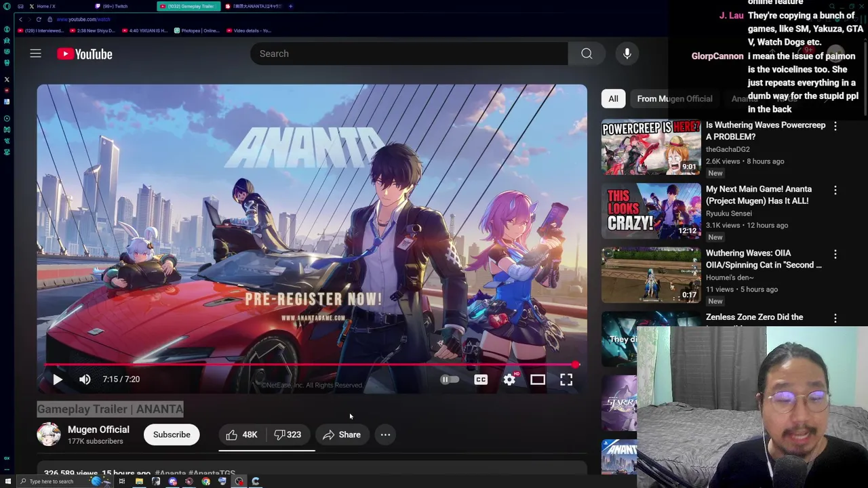Open the 4:40 YIXUAN bookmark
The image size is (868, 488).
pyautogui.click(x=145, y=30)
